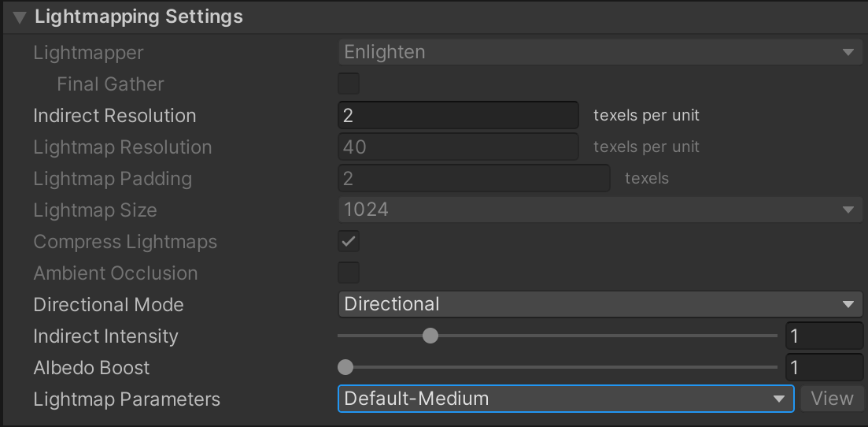This screenshot has width=868, height=427.
Task: Open the Lightmap Size dropdown
Action: tap(600, 210)
